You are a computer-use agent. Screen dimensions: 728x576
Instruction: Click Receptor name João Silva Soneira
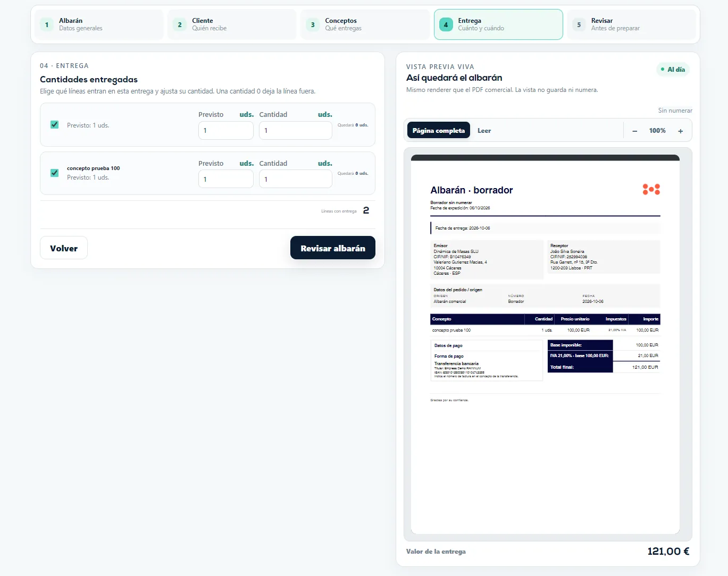[x=567, y=251]
